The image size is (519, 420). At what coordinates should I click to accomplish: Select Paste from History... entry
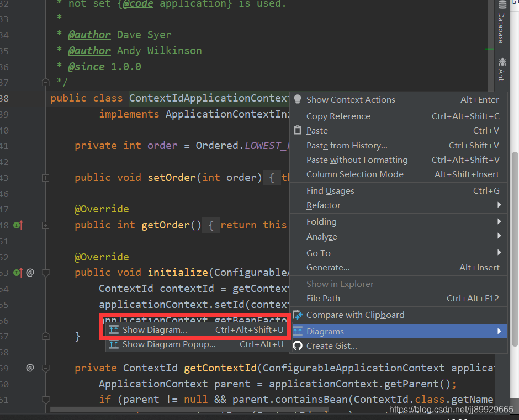(399, 145)
